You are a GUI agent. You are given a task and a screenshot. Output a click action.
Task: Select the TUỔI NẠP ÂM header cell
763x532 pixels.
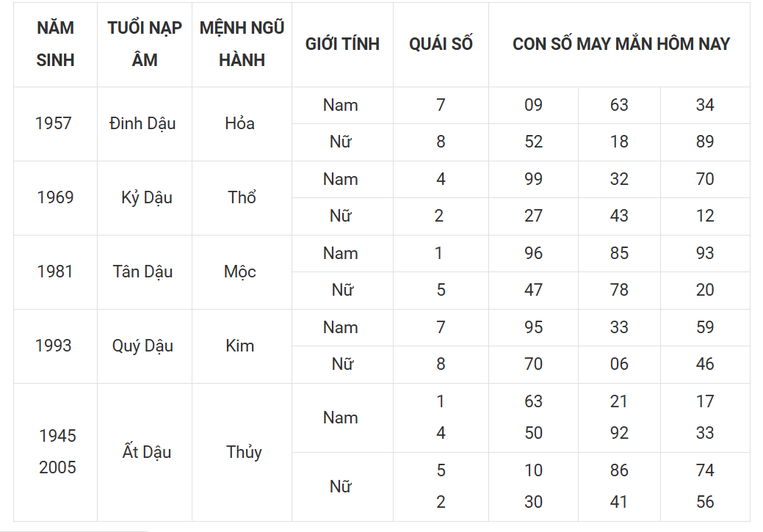(x=145, y=44)
